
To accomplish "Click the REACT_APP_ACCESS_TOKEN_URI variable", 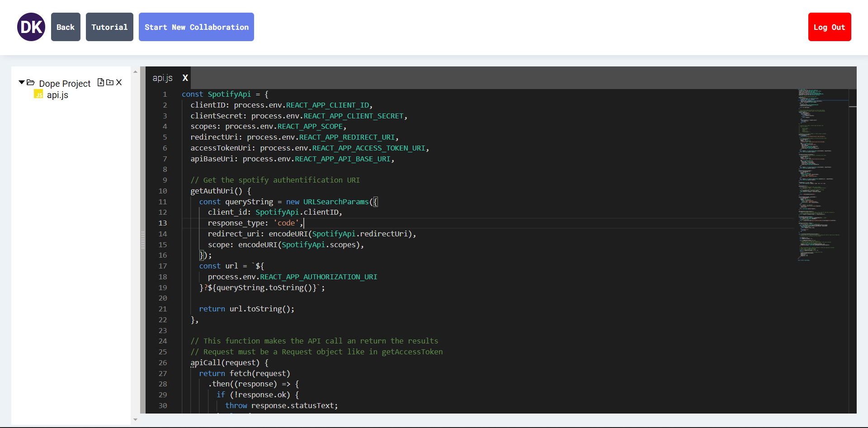I will 368,148.
